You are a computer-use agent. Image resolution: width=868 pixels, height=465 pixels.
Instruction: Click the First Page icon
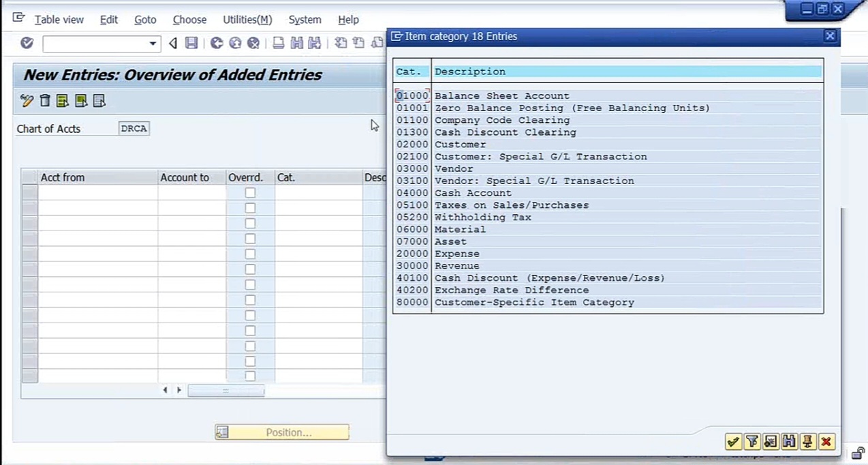(340, 44)
